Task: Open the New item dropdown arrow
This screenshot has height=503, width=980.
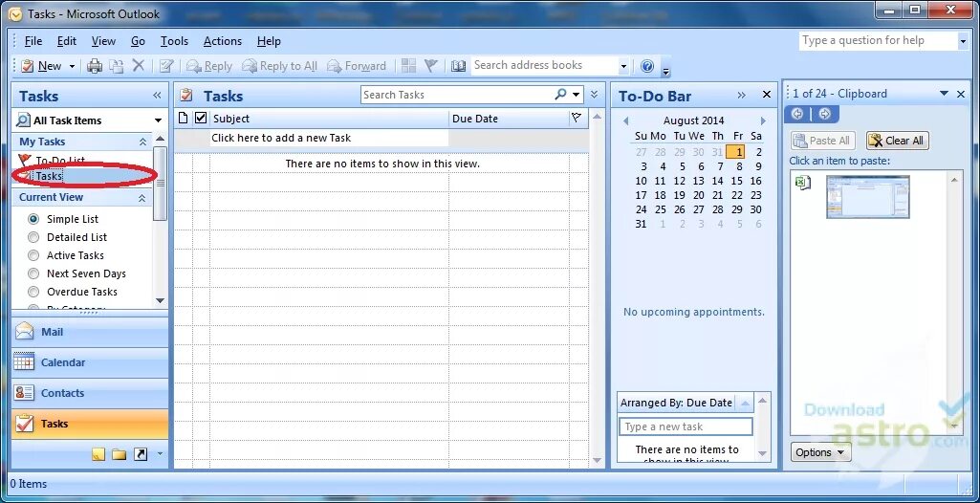Action: tap(72, 66)
